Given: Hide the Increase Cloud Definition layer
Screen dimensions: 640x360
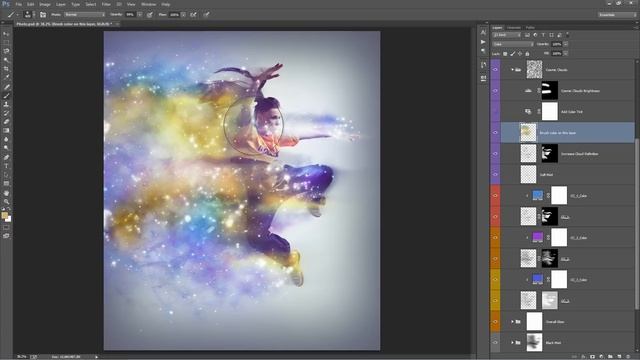Looking at the screenshot, I should coord(495,154).
